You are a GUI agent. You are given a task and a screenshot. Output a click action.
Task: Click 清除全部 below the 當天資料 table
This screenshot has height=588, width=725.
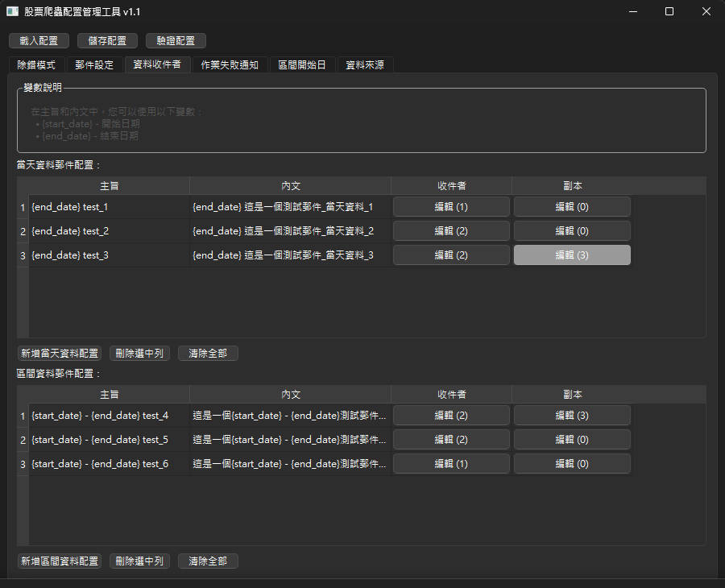(208, 353)
